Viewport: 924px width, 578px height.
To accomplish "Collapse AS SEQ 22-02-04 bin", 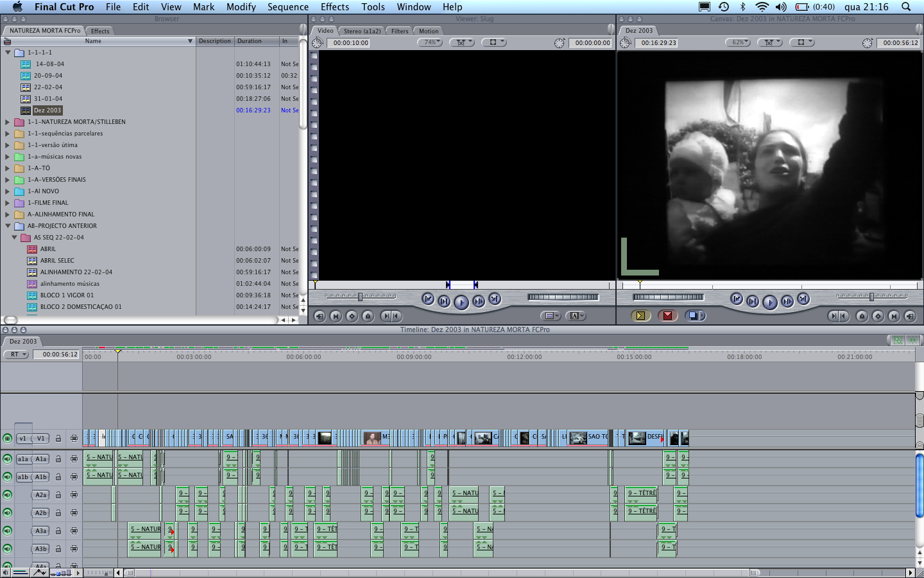I will (x=14, y=238).
